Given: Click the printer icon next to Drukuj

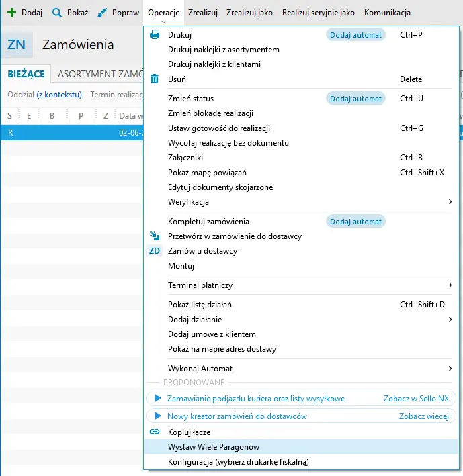Looking at the screenshot, I should click(x=155, y=35).
